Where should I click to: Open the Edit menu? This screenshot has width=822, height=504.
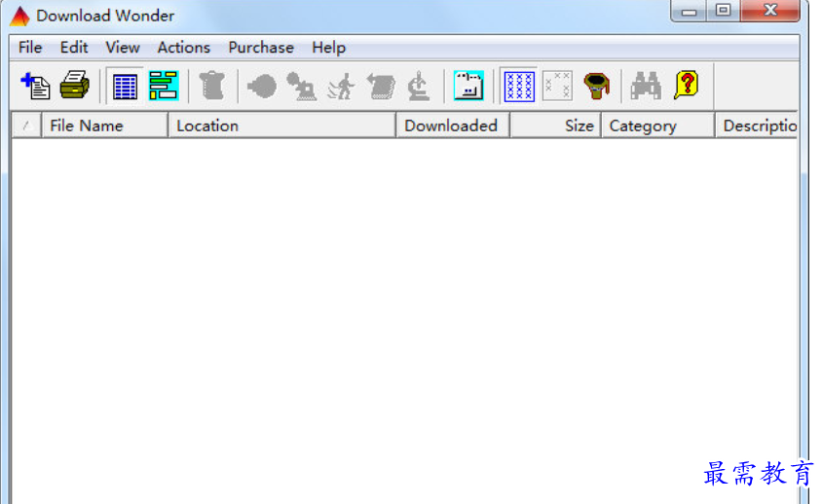(74, 48)
